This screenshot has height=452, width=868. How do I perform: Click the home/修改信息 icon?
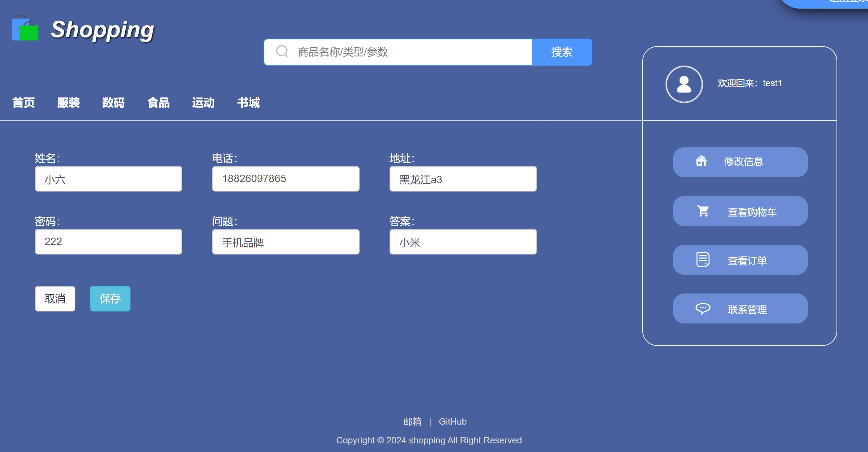pyautogui.click(x=703, y=161)
